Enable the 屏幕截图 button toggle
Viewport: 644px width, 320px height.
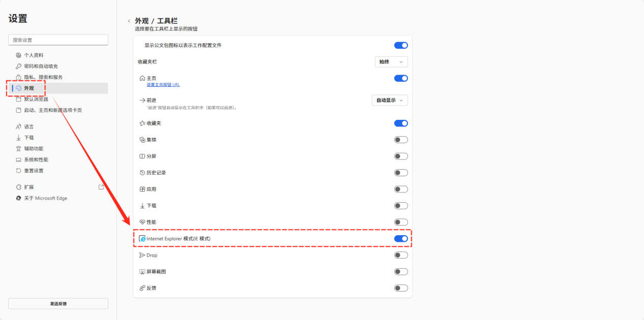point(401,272)
